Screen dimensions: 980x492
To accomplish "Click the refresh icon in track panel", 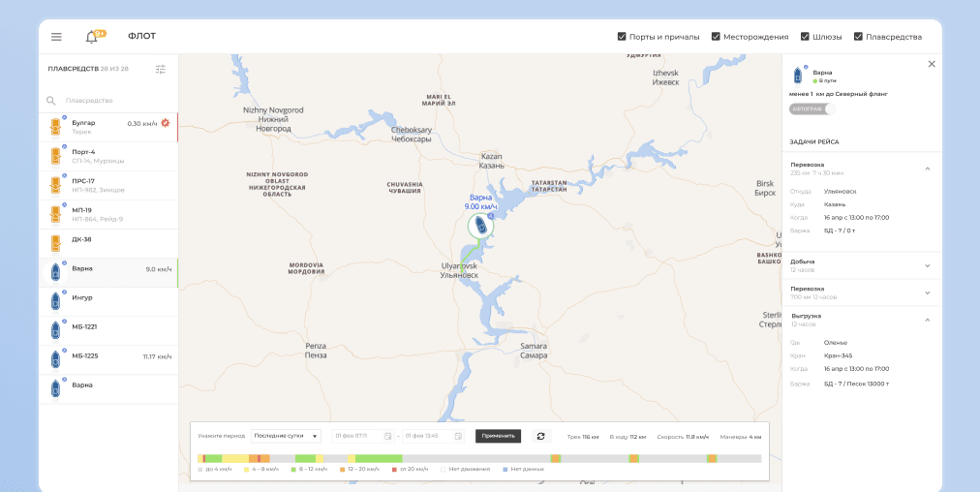I will pos(540,436).
